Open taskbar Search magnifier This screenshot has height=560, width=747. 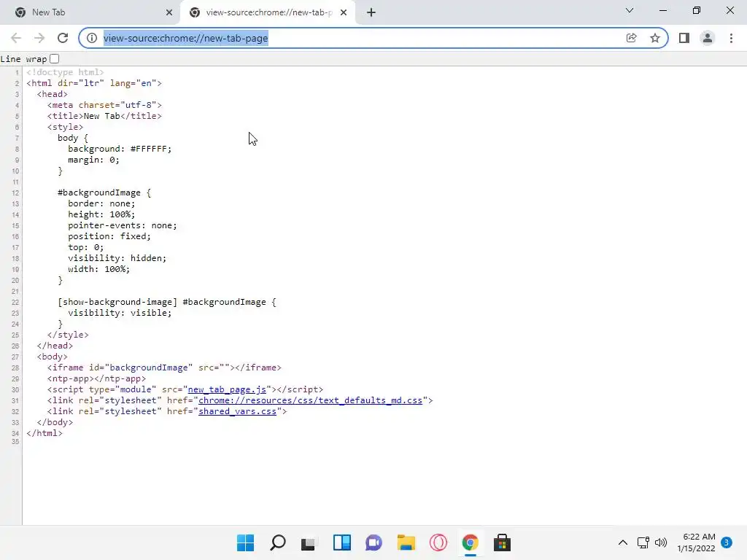[278, 542]
